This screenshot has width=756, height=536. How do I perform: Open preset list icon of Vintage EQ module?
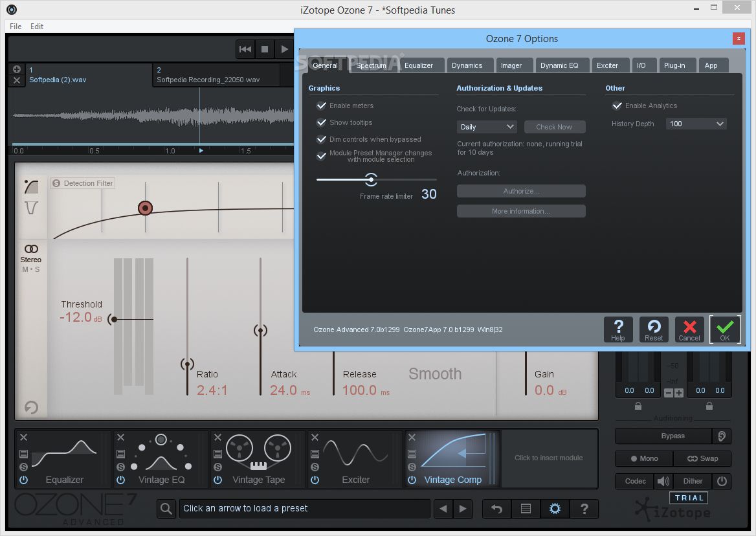pyautogui.click(x=120, y=454)
